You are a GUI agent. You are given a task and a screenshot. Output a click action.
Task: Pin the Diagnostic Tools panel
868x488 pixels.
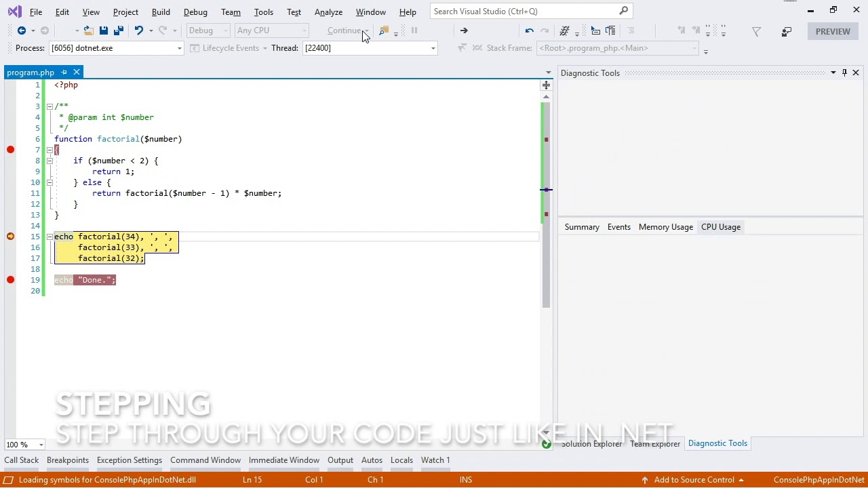(844, 73)
